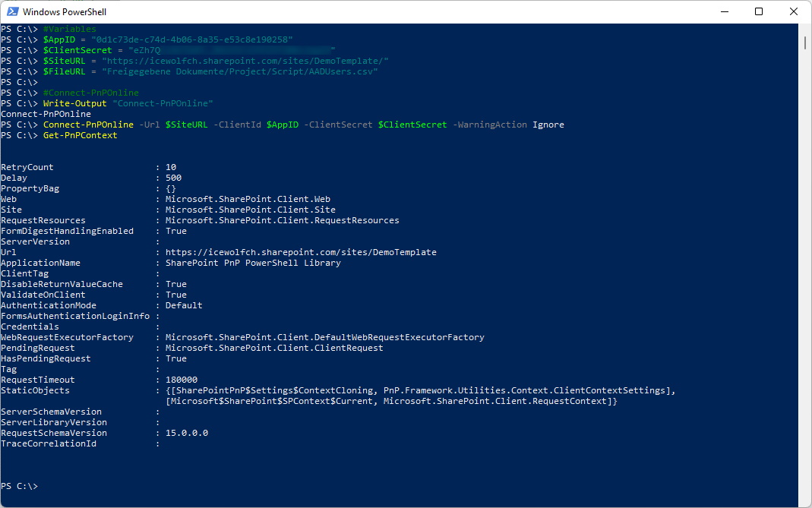Click the "ValidateOnClient" property name
Image resolution: width=812 pixels, height=508 pixels.
coord(43,295)
